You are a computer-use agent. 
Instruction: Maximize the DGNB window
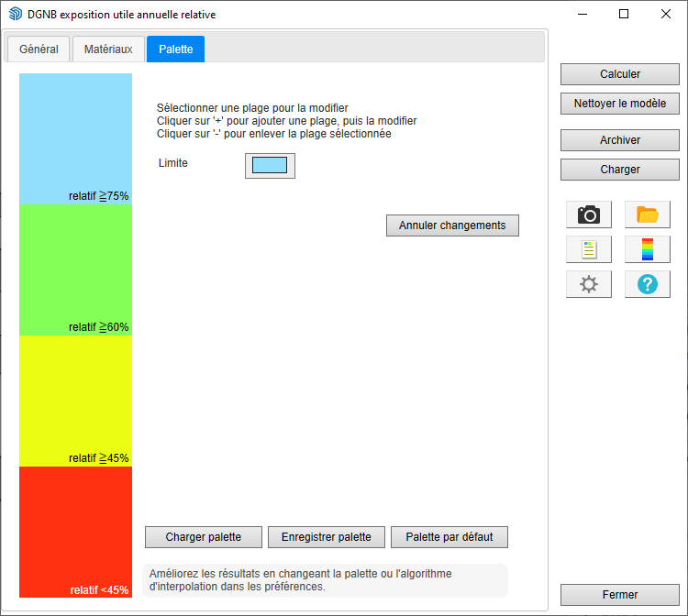[624, 14]
